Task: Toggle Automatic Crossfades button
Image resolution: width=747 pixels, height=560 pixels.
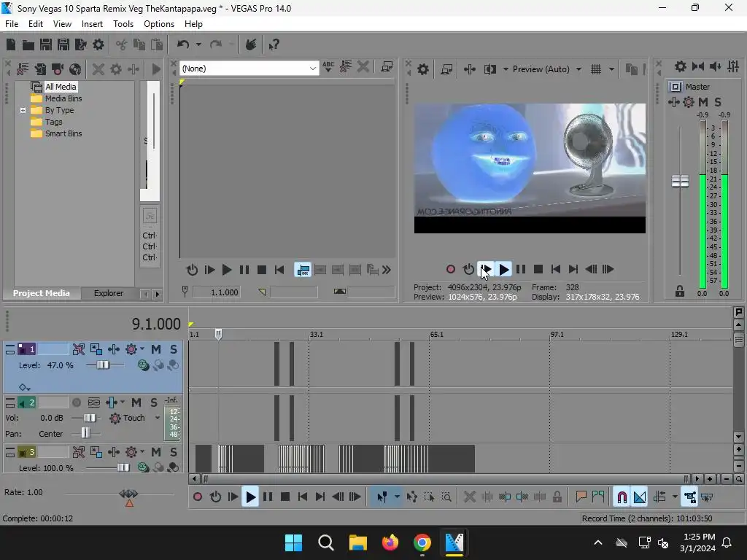Action: click(639, 497)
